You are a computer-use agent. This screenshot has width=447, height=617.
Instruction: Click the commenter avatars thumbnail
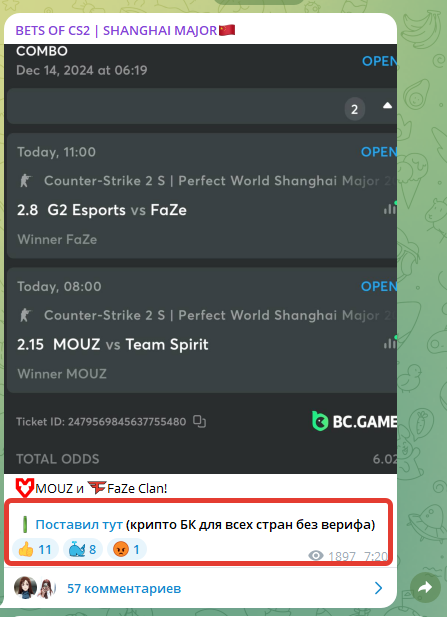click(35, 588)
